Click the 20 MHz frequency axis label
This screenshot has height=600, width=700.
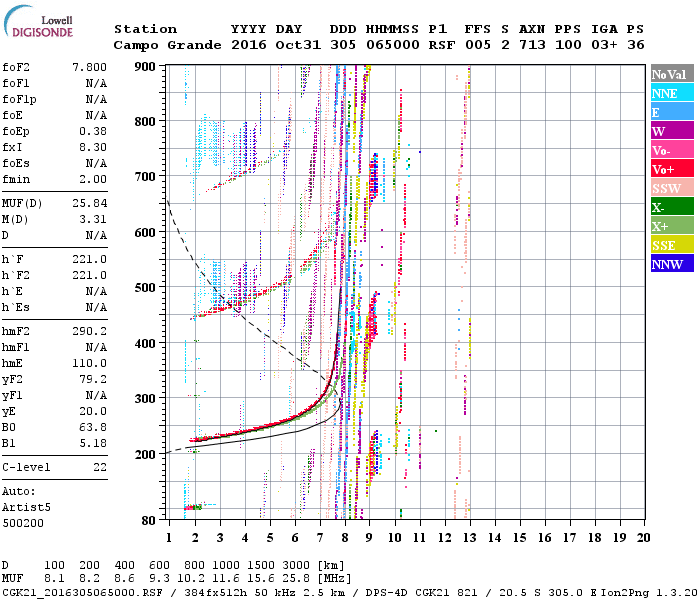(x=643, y=538)
